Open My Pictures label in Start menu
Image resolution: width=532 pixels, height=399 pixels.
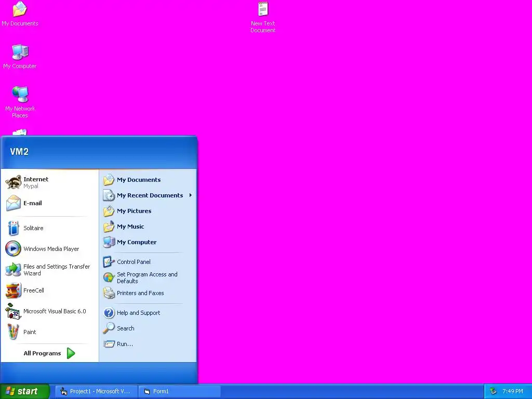pos(134,211)
